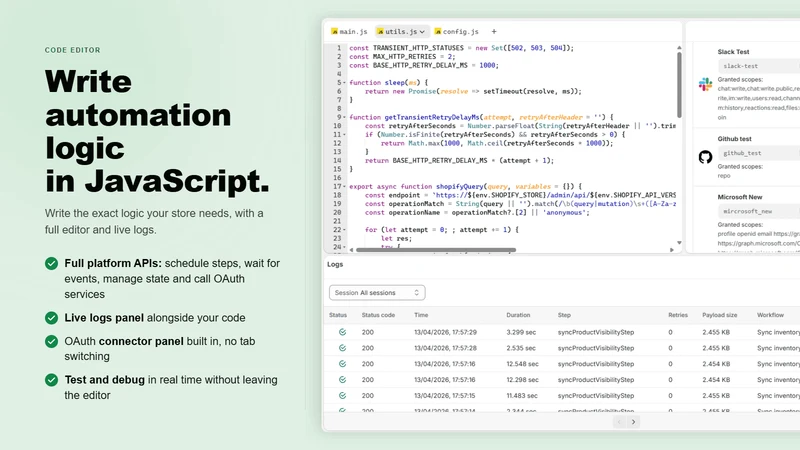Click the editor scroll right arrow
The image size is (800, 450).
(x=672, y=250)
